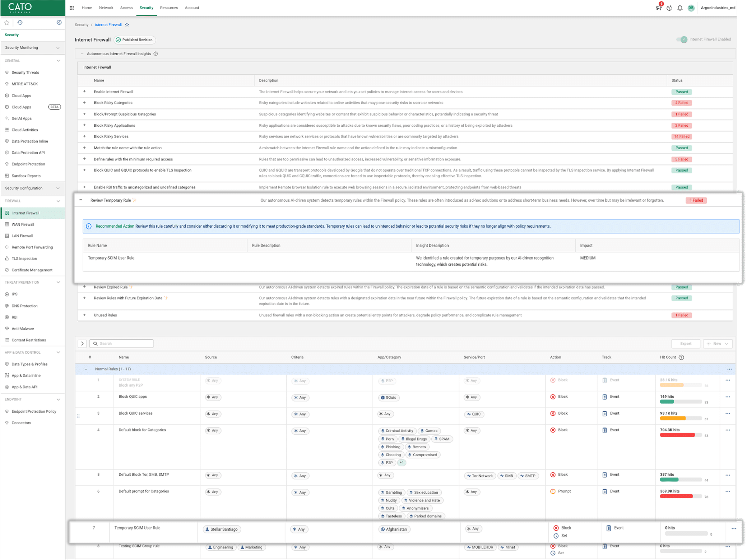This screenshot has width=747, height=560.
Task: Open the notifications bell icon
Action: tap(680, 8)
